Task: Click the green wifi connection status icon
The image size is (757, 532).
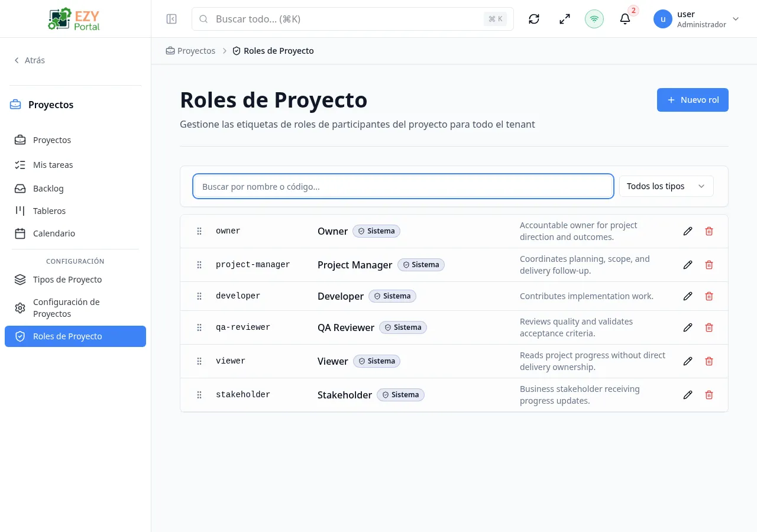Action: click(x=594, y=19)
